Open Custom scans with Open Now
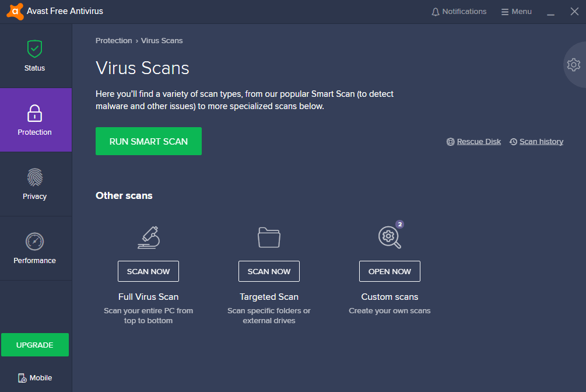This screenshot has height=392, width=586. [x=390, y=271]
